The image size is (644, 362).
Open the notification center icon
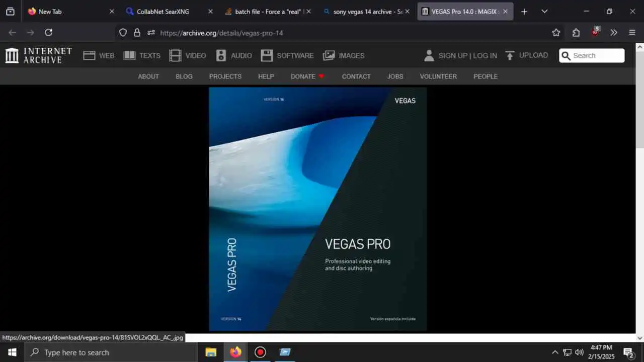coord(628,352)
